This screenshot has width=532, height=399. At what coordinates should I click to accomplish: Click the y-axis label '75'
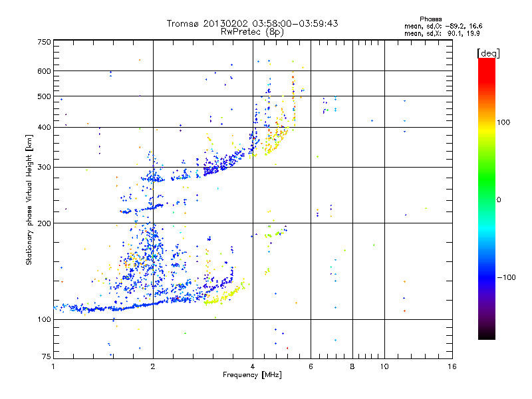(x=47, y=356)
